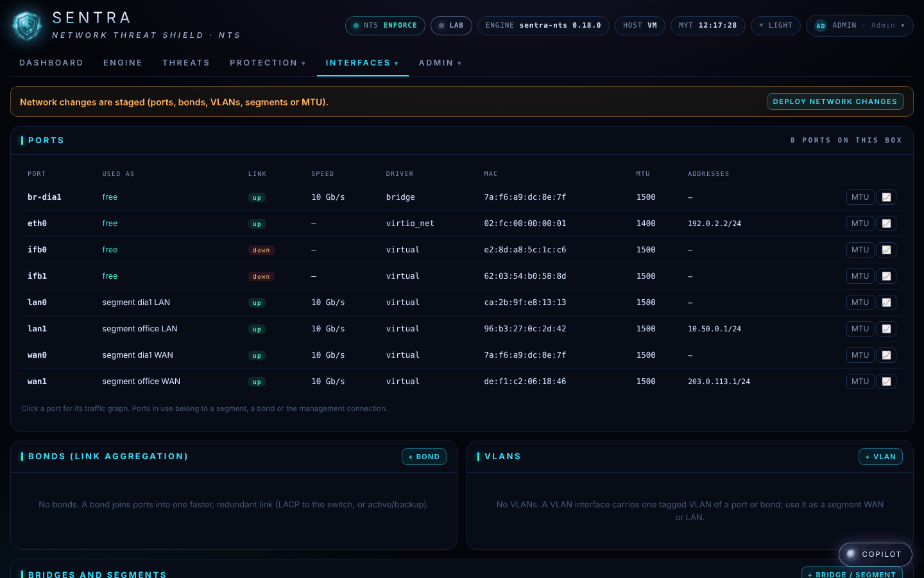Click the AD admin avatar badge
Image resolution: width=924 pixels, height=578 pixels.
pyautogui.click(x=821, y=26)
